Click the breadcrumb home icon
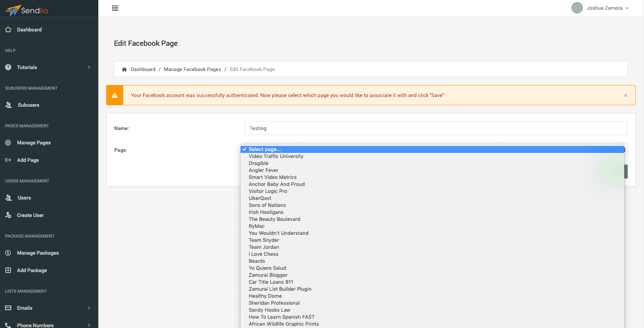 [124, 69]
